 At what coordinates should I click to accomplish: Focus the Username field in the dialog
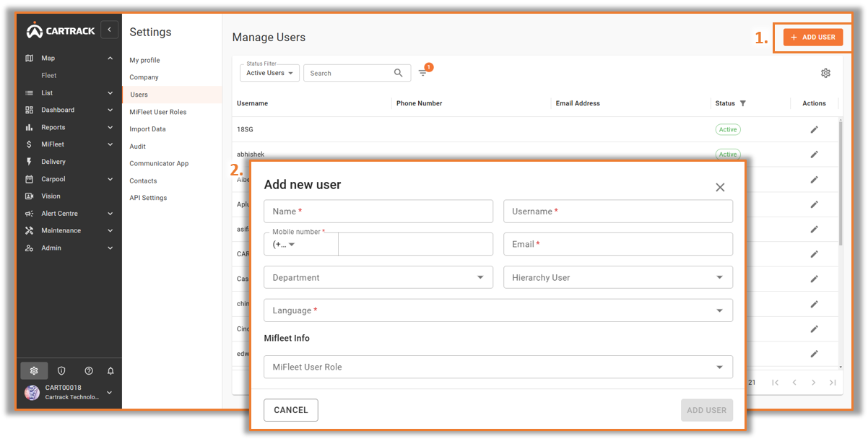coord(618,212)
